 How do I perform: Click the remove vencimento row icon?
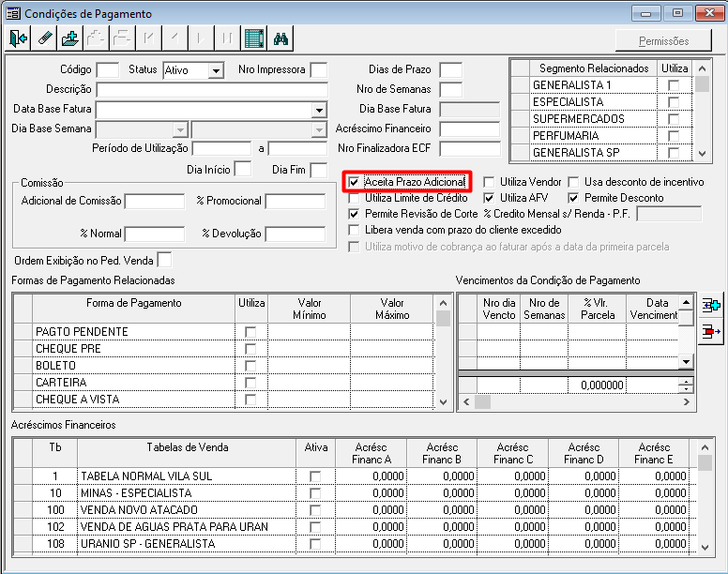(x=710, y=331)
